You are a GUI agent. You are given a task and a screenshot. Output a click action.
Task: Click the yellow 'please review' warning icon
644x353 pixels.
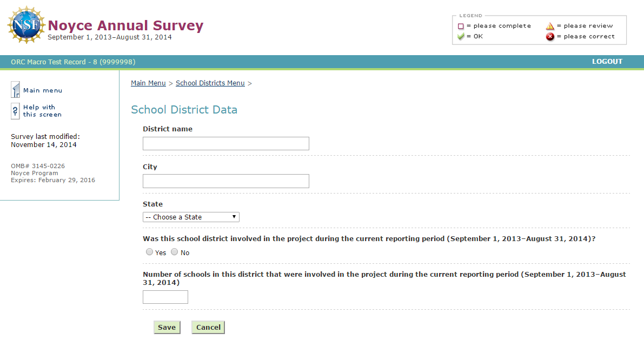pyautogui.click(x=550, y=26)
